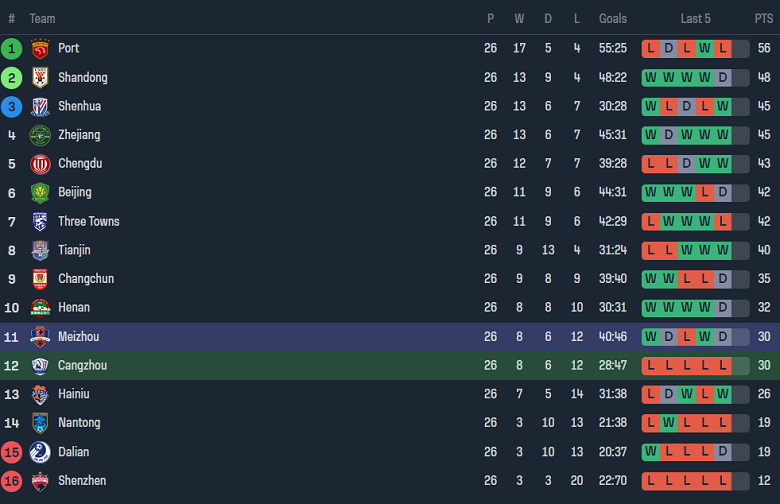780x504 pixels.
Task: Click the Dalian club crest
Action: point(40,452)
